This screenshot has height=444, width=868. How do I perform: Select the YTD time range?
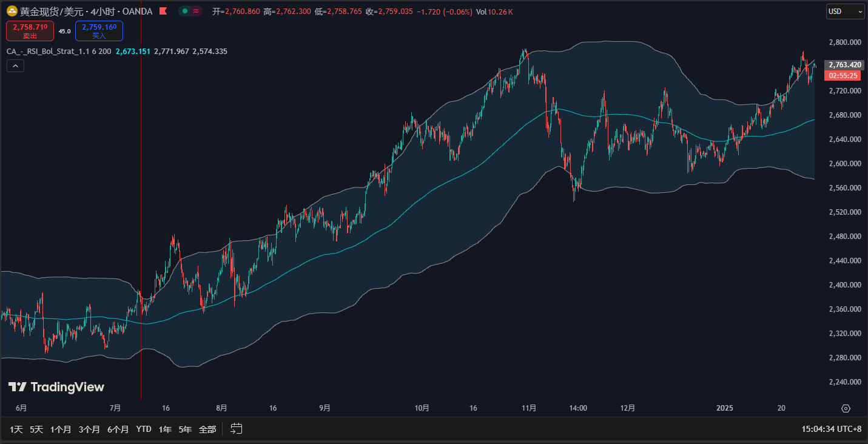click(144, 429)
